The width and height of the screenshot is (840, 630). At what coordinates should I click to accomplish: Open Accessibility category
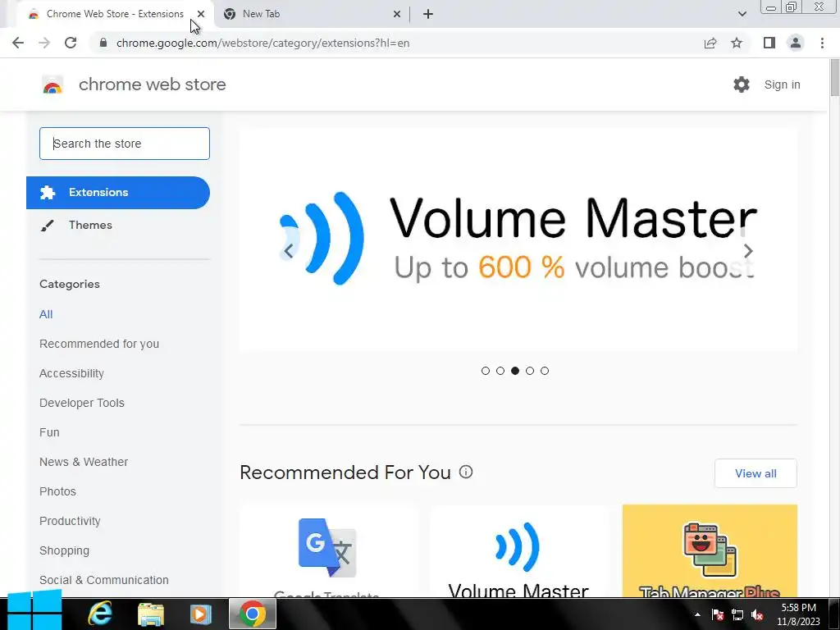(x=72, y=373)
